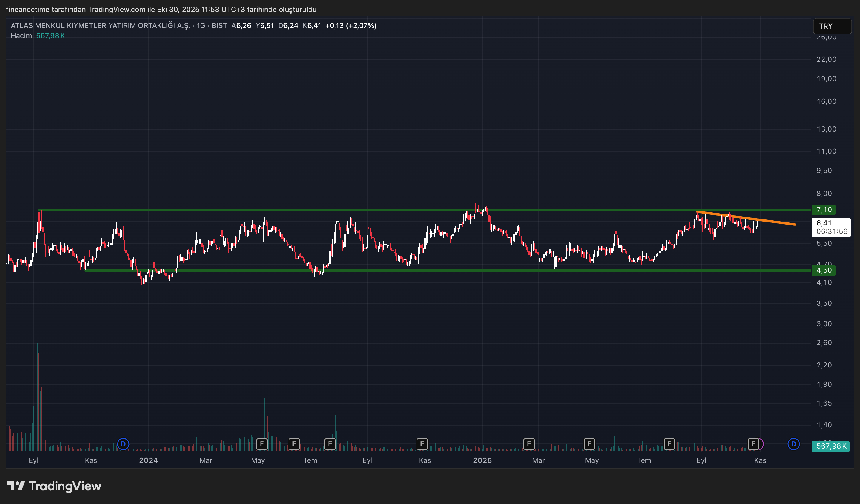Click the 2025 label on time axis
The width and height of the screenshot is (860, 504).
tap(482, 460)
